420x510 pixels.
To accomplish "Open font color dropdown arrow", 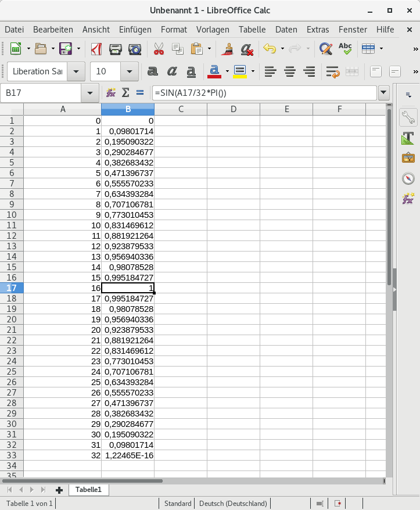I will tap(227, 71).
